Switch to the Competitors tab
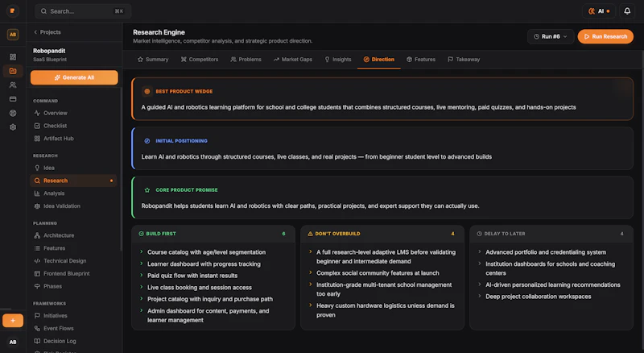This screenshot has height=353, width=644. 200,60
